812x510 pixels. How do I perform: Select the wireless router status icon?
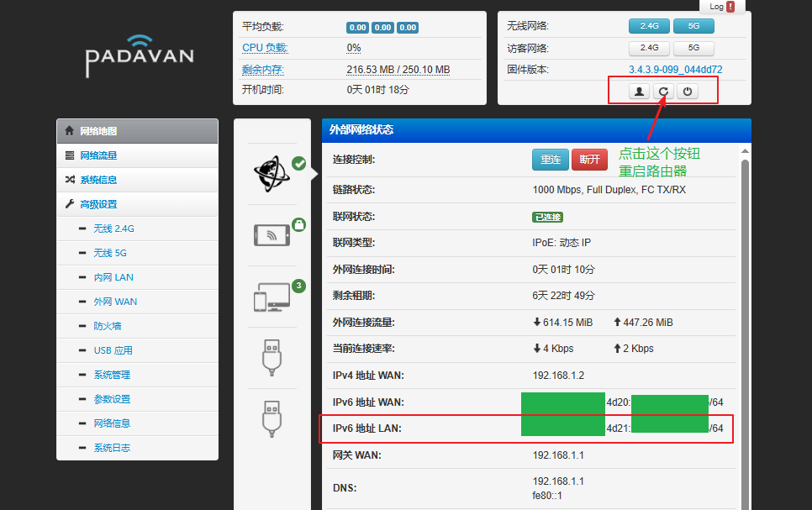(x=272, y=235)
